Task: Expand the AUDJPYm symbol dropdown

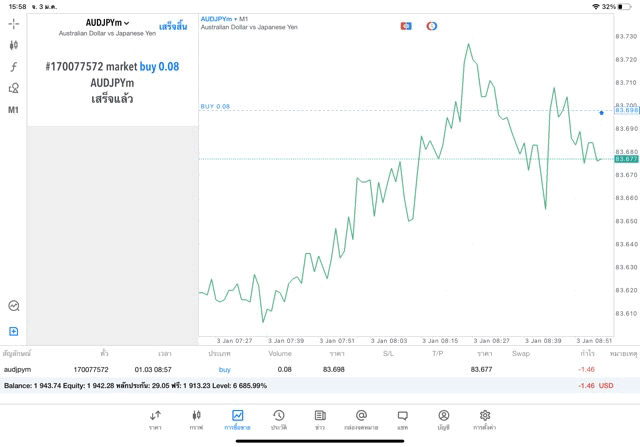Action: (108, 23)
